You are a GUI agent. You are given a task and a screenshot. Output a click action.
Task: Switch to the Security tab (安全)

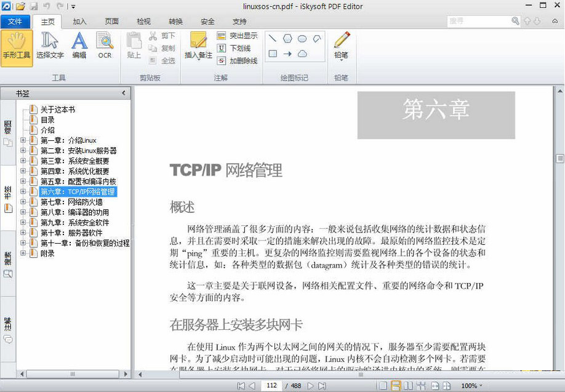tap(207, 22)
